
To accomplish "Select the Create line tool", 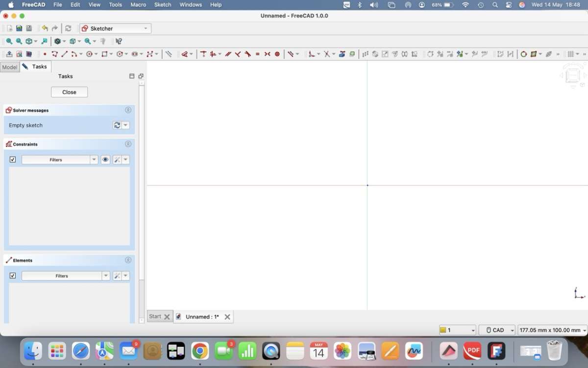I will [64, 54].
